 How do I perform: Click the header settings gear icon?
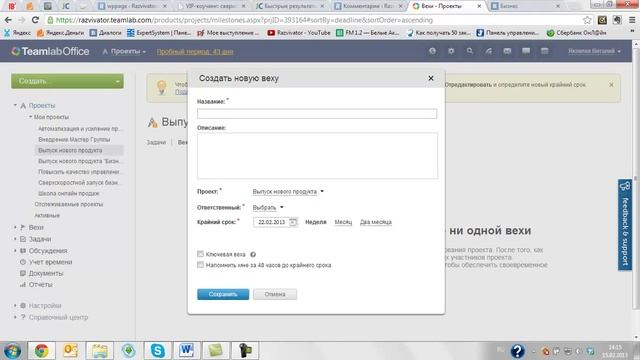(x=451, y=51)
